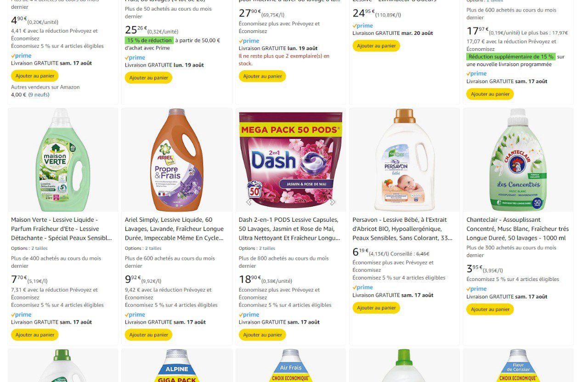
Task: Open '2 tailles' options for Ariel Simply
Action: click(153, 248)
